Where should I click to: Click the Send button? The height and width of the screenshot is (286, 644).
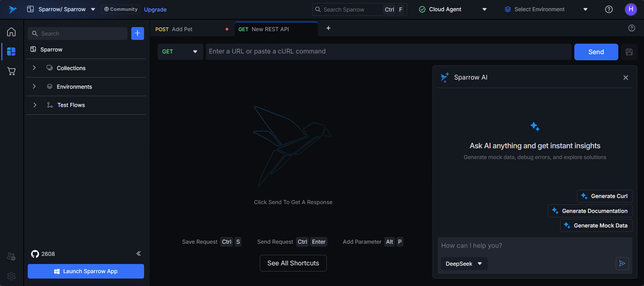[596, 52]
